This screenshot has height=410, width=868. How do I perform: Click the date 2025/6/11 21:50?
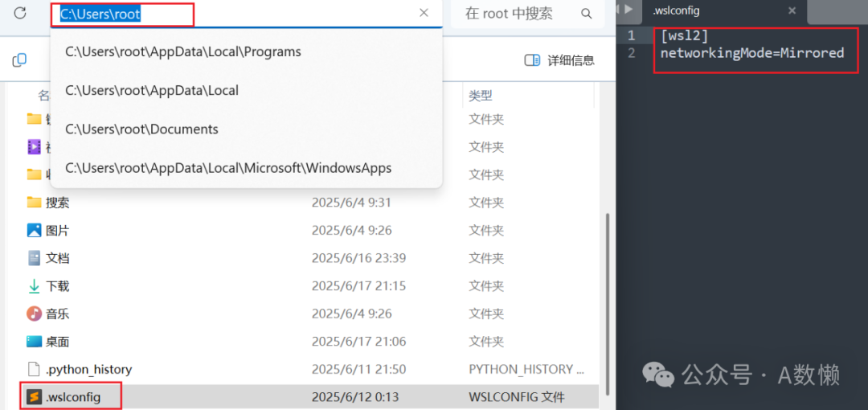(358, 369)
